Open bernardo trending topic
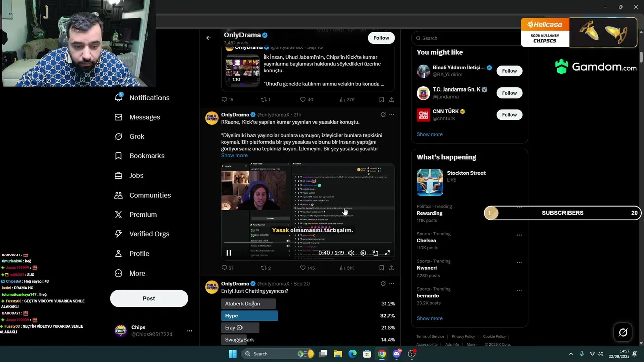The width and height of the screenshot is (644, 362). [428, 296]
